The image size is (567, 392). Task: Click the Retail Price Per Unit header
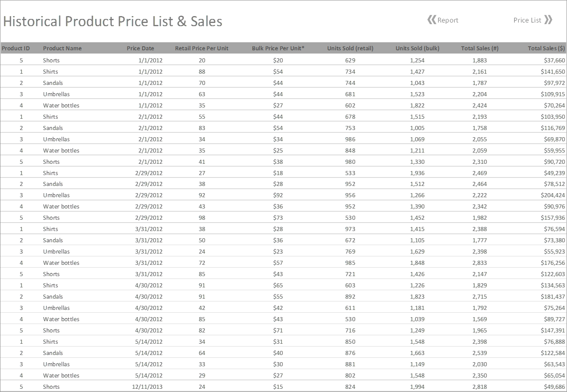201,48
